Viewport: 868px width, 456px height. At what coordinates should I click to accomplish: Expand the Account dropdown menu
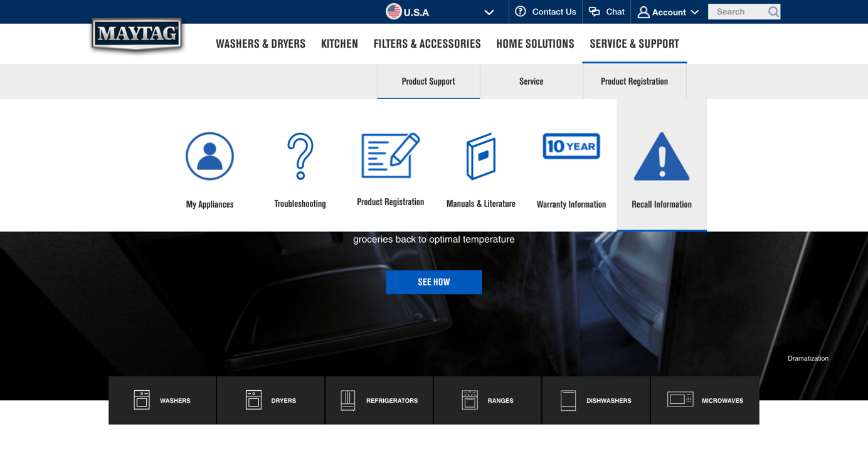[668, 12]
